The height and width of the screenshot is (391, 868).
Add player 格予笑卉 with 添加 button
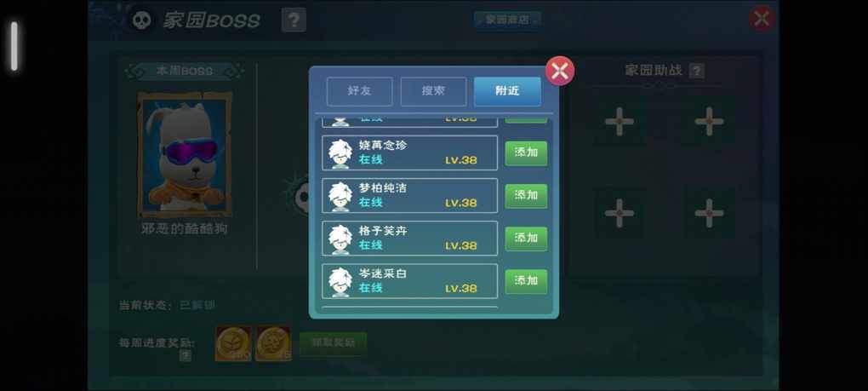[x=526, y=239]
